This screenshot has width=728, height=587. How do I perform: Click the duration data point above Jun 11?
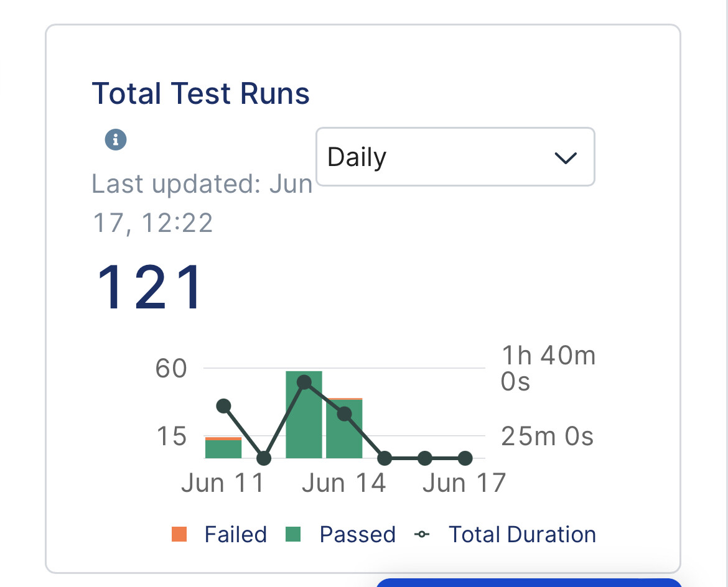224,406
